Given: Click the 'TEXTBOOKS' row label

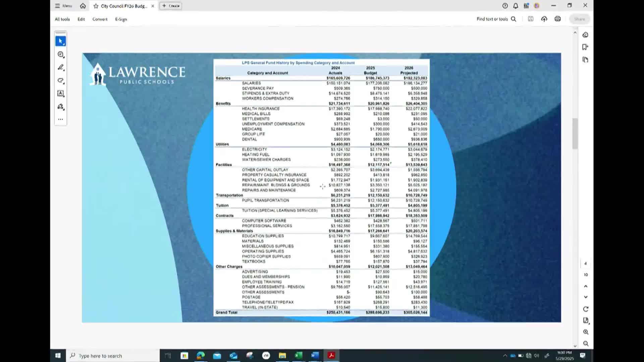Looking at the screenshot, I should point(254,261).
